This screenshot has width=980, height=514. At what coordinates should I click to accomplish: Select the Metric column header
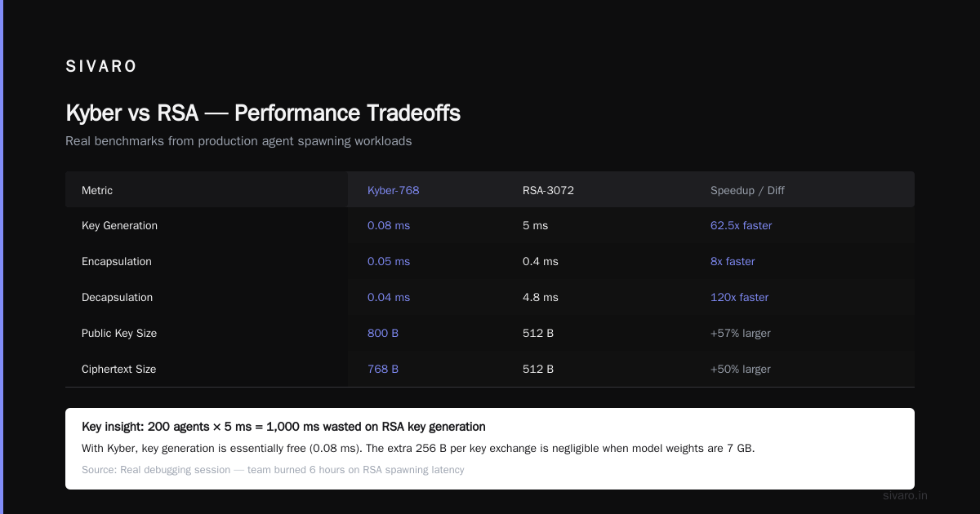[97, 190]
